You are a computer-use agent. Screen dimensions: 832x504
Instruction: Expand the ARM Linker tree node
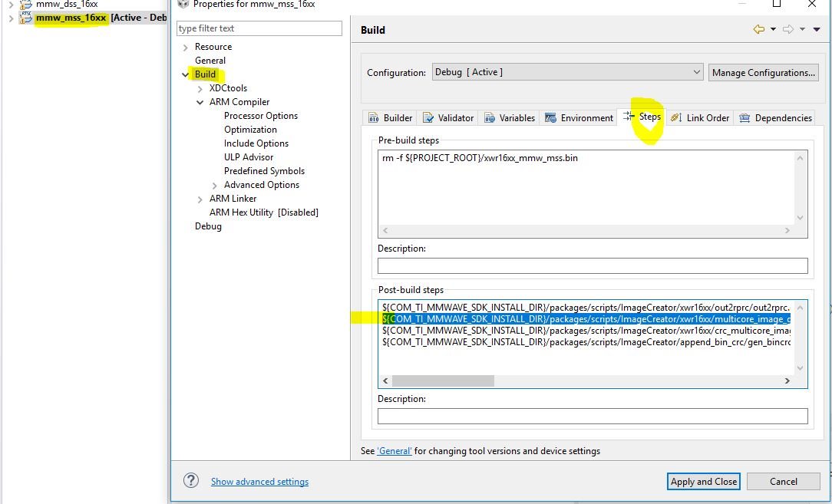200,199
